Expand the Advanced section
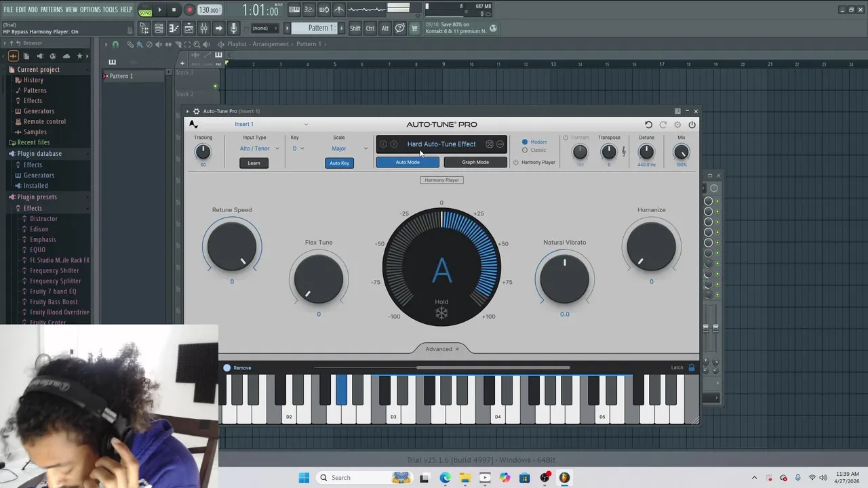The image size is (868, 488). point(442,349)
